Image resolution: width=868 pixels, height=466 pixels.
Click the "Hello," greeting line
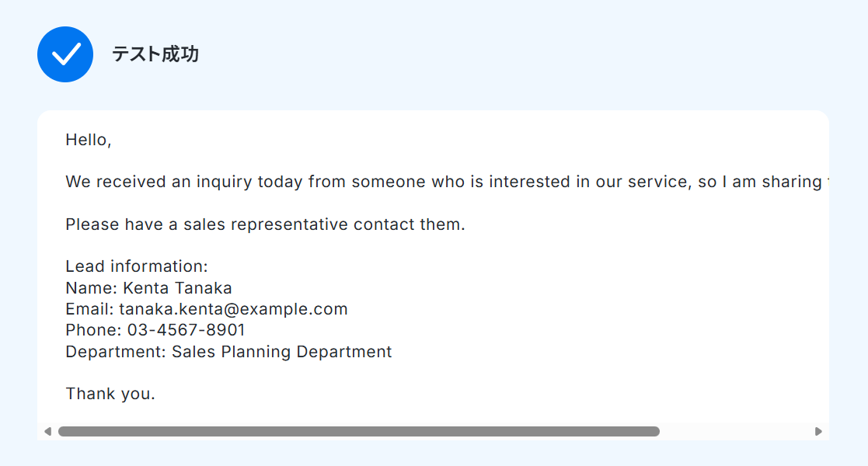coord(89,140)
